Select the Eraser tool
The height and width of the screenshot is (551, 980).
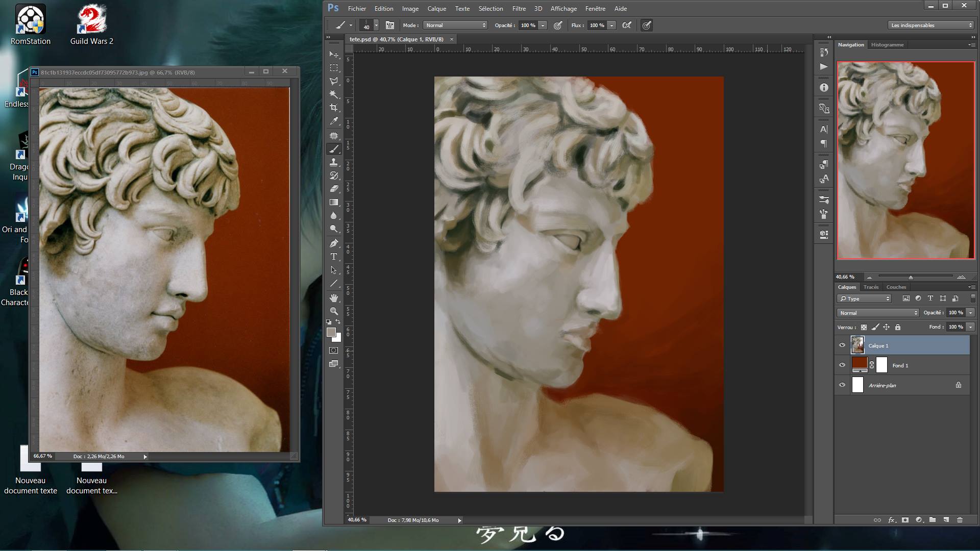click(x=334, y=189)
